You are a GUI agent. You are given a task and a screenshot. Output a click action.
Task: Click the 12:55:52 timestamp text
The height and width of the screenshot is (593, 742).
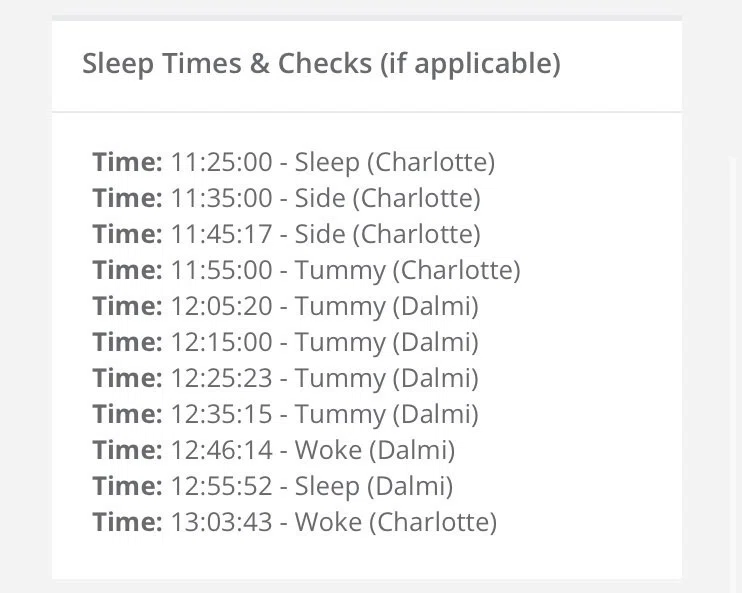coord(221,486)
